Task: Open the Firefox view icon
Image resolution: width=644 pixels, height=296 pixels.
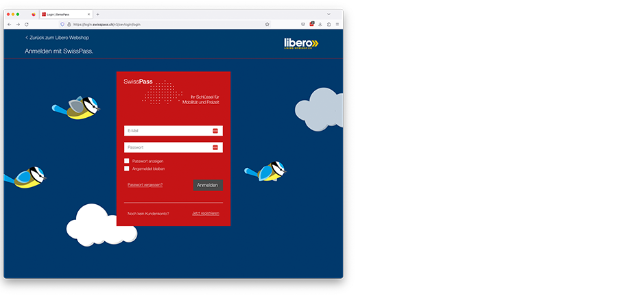Action: [34, 14]
